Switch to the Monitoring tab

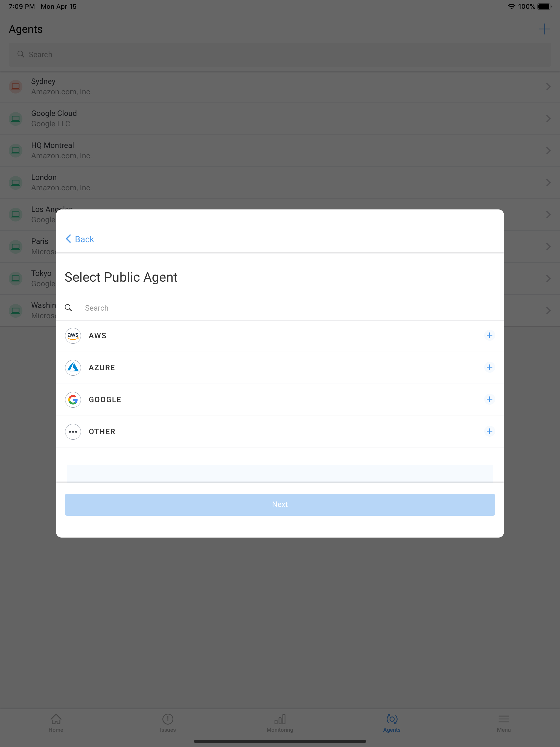pyautogui.click(x=280, y=723)
